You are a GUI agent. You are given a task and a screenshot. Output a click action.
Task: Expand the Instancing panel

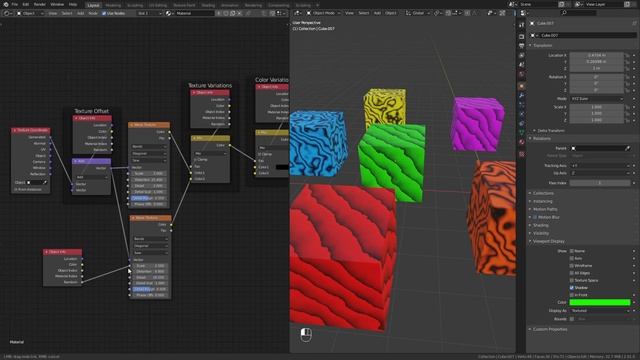pyautogui.click(x=542, y=201)
